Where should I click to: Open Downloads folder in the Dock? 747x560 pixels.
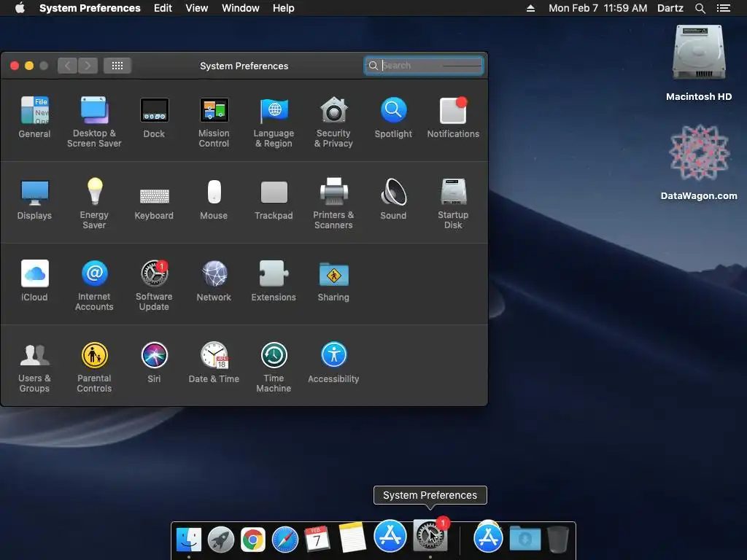525,539
